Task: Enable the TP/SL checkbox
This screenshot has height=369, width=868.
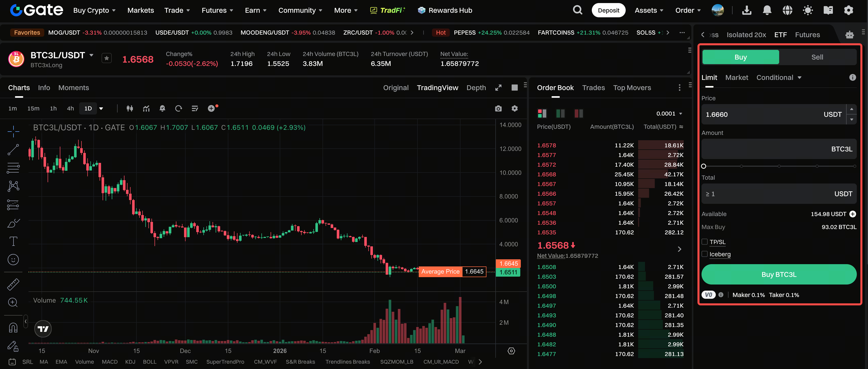Action: tap(704, 242)
